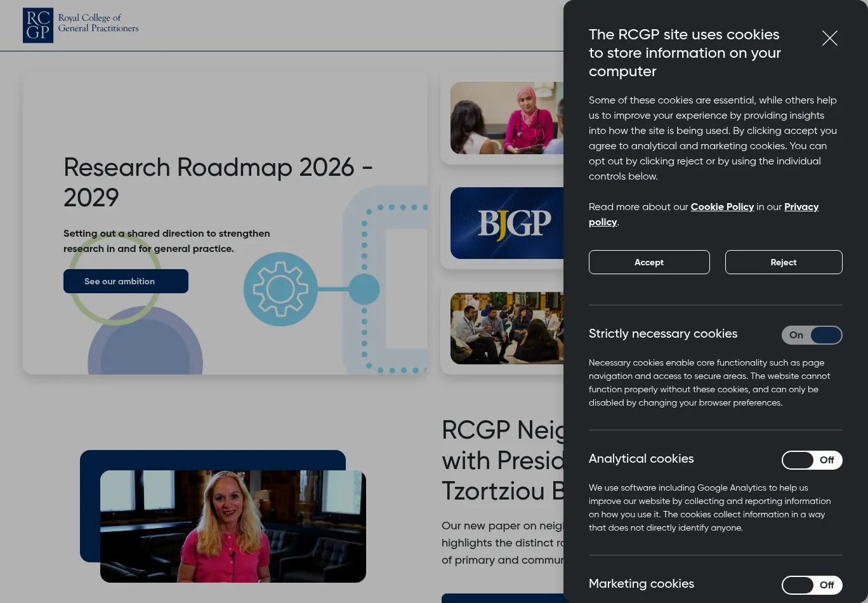Click the Analytical cookies heading

(641, 459)
